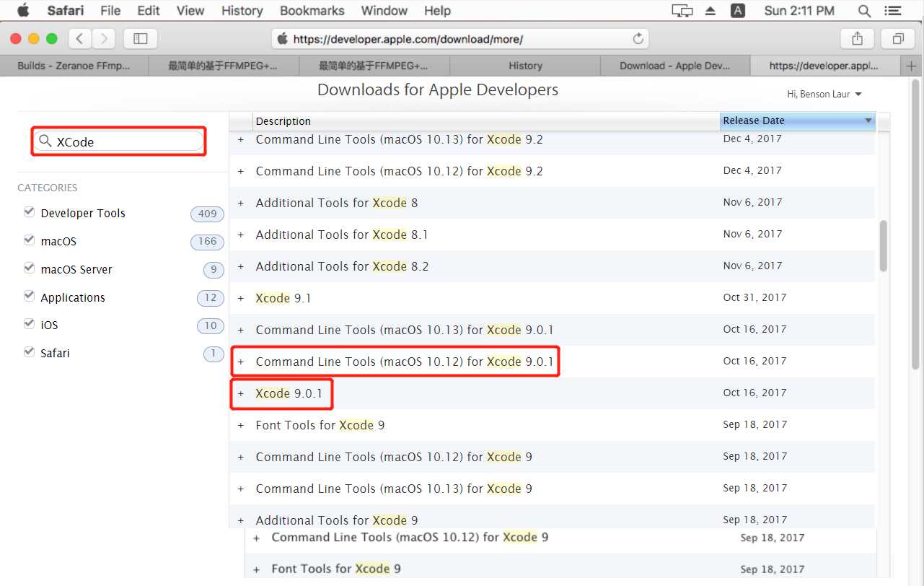The width and height of the screenshot is (924, 586).
Task: Open the input source 'A' icon
Action: click(x=738, y=11)
